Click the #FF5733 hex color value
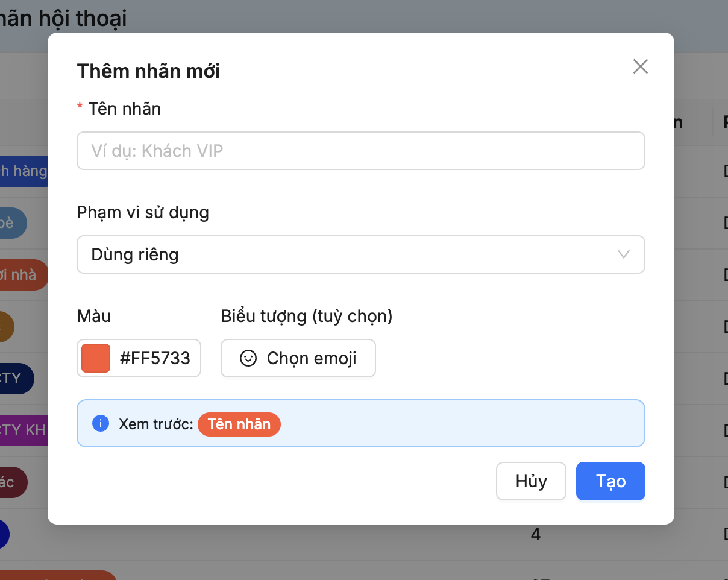Viewport: 728px width, 580px height. click(x=155, y=358)
